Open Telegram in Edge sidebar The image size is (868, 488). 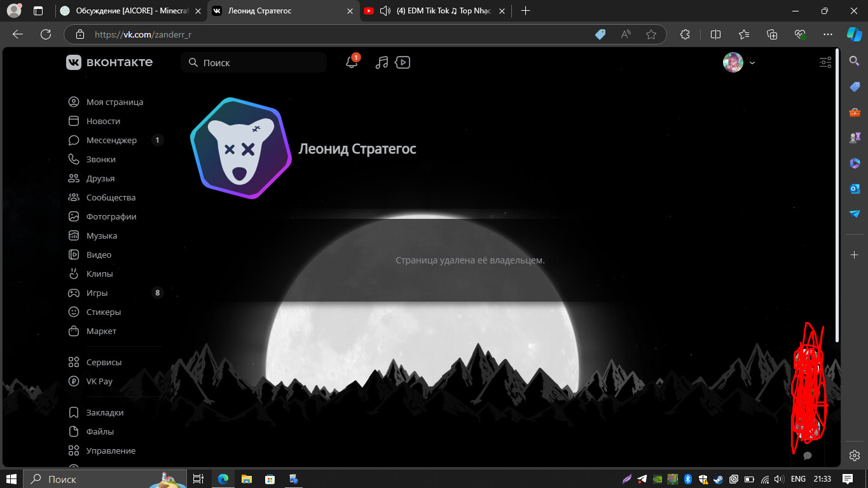[855, 214]
